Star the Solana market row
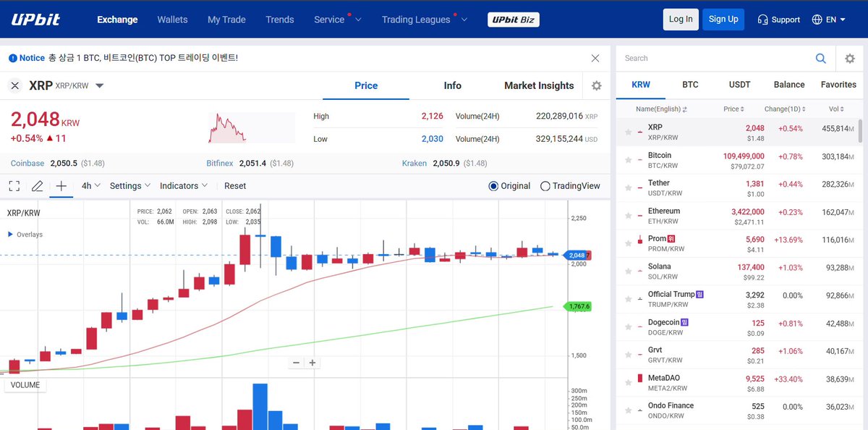The height and width of the screenshot is (430, 868). pyautogui.click(x=628, y=271)
